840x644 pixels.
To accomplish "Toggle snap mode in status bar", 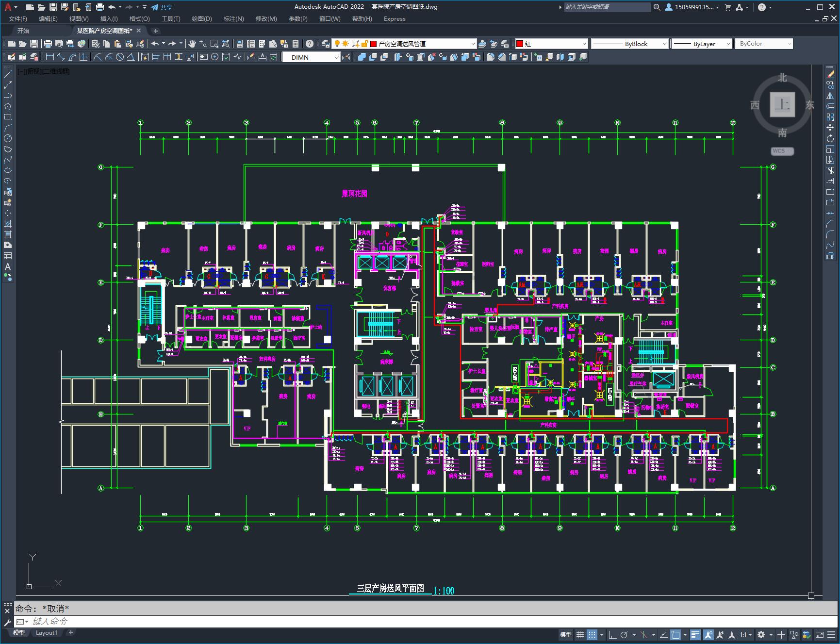I will pos(592,634).
